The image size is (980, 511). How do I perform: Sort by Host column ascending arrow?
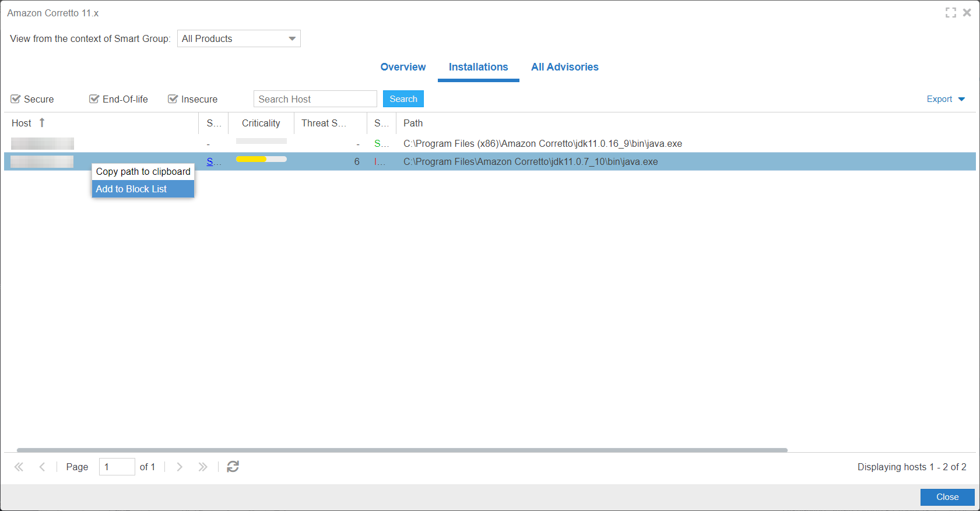click(42, 123)
